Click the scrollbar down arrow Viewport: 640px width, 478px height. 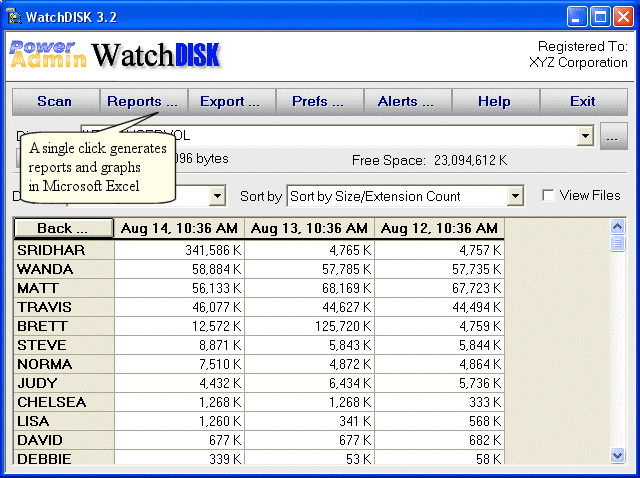point(617,456)
